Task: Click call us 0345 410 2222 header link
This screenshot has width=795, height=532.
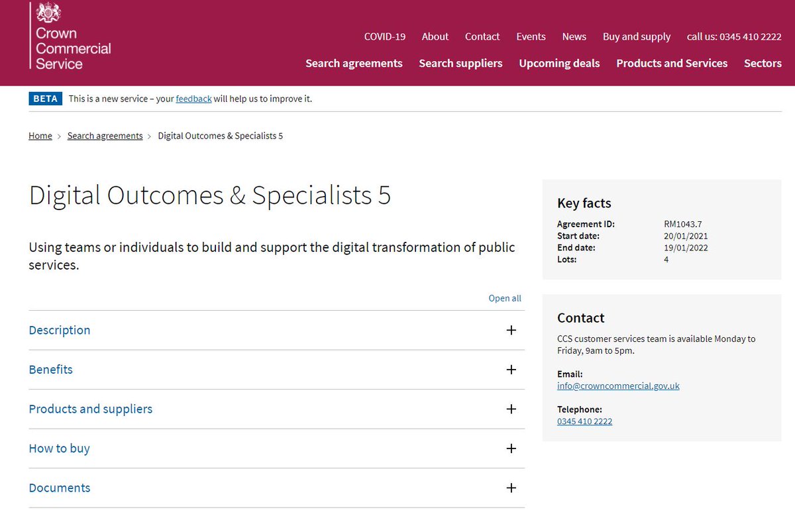Action: click(734, 36)
